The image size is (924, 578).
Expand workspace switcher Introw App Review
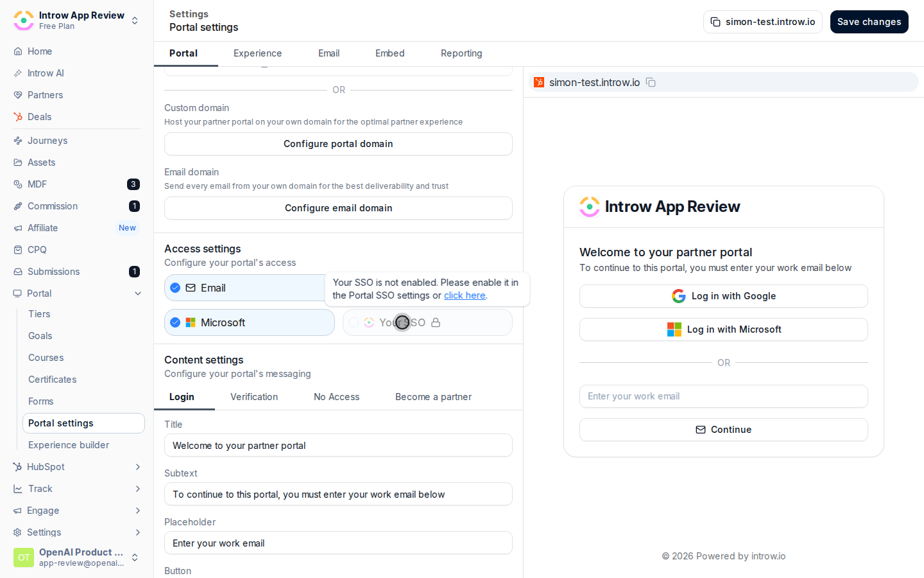[135, 21]
